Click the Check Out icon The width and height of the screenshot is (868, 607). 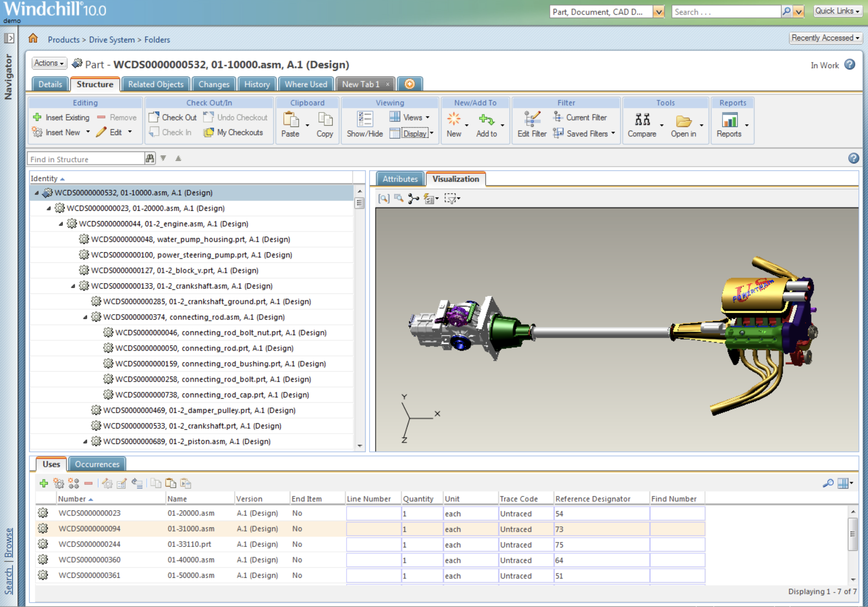click(x=154, y=117)
